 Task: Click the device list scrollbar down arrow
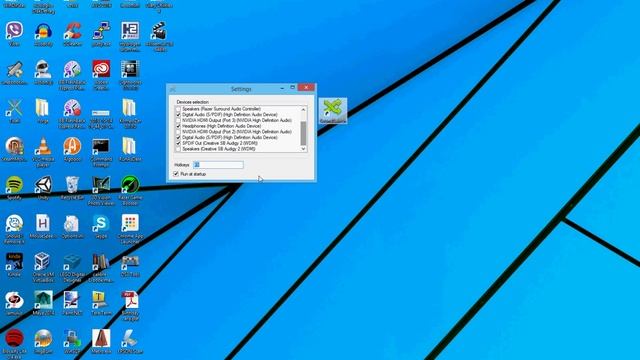[303, 149]
